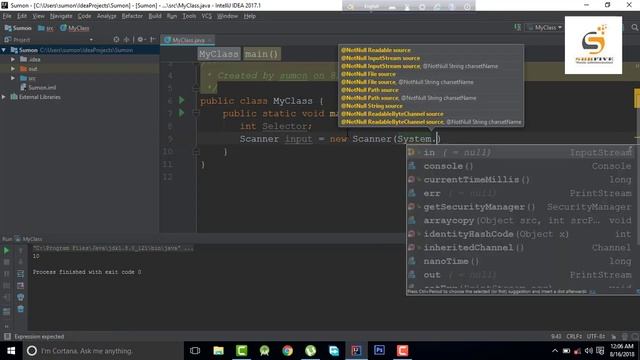Choose getSecurityManager() completion suggestion

(x=520, y=207)
